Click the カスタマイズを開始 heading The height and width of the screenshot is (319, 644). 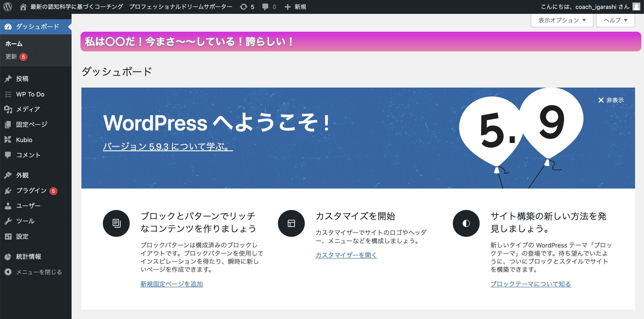[x=355, y=216]
